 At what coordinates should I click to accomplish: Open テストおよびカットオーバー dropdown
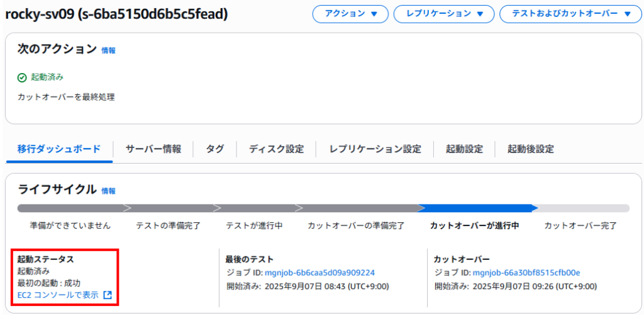(571, 14)
